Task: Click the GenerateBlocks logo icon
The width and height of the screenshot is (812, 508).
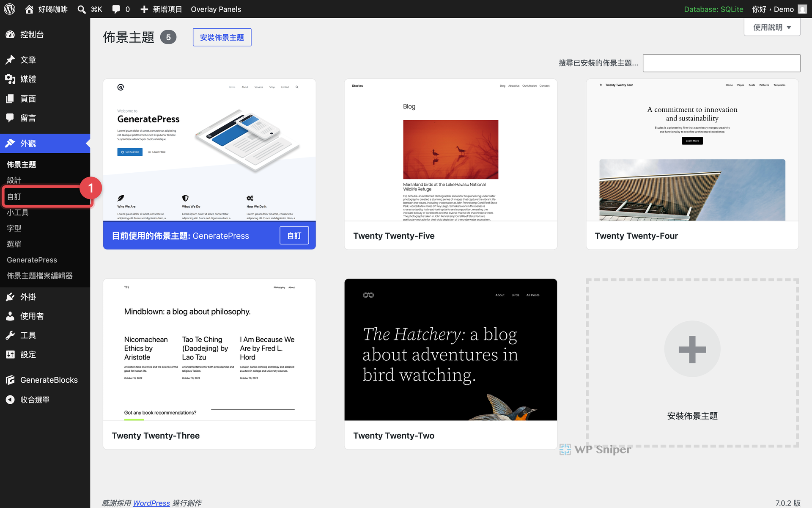Action: pyautogui.click(x=10, y=380)
